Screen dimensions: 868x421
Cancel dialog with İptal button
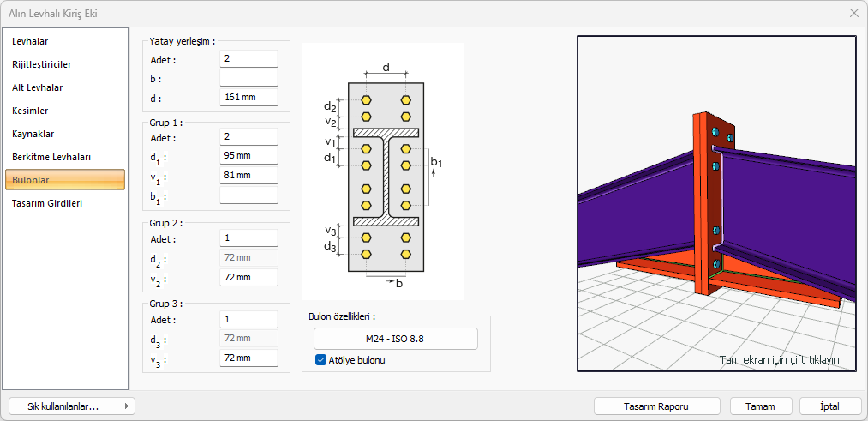pyautogui.click(x=829, y=406)
